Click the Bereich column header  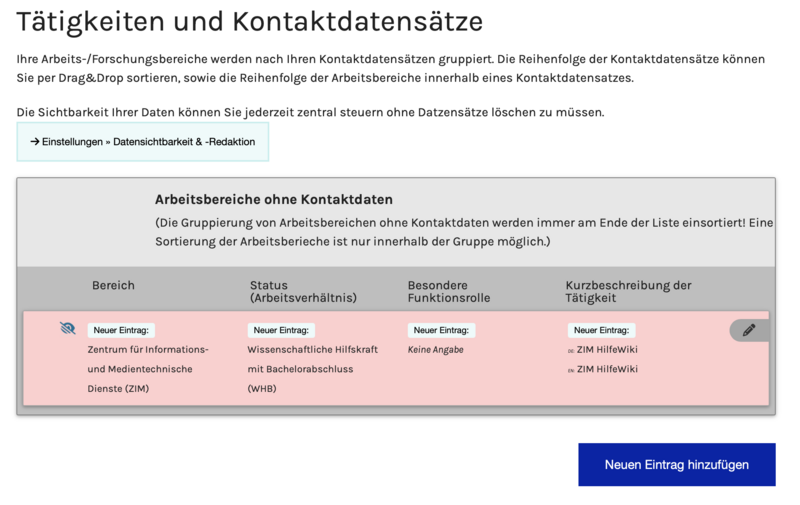113,285
